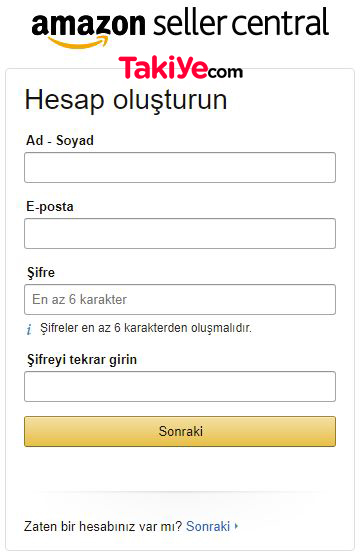The image size is (361, 557).
Task: Submit the form with the yellow Sonraki button
Action: (180, 431)
